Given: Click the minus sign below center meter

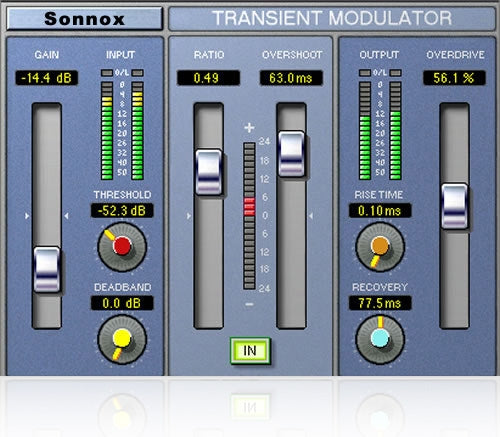Looking at the screenshot, I should (x=249, y=304).
